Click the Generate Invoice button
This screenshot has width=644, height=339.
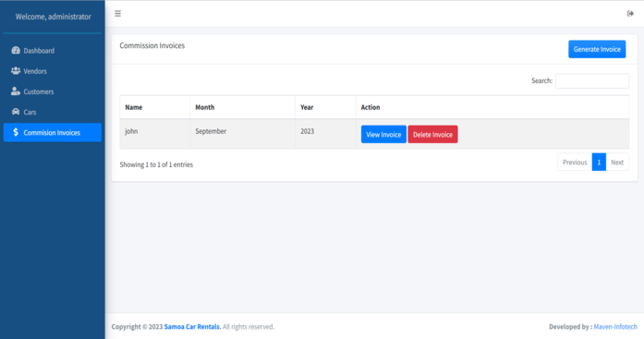click(597, 49)
